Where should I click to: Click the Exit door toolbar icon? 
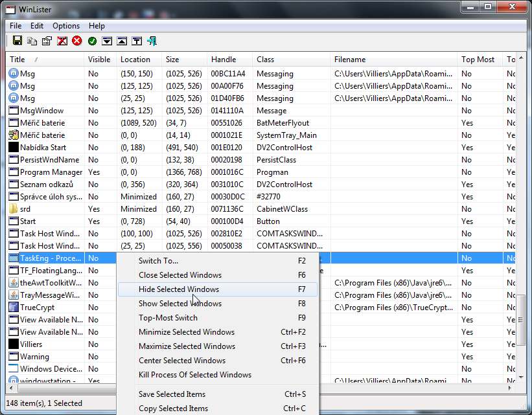[x=152, y=41]
